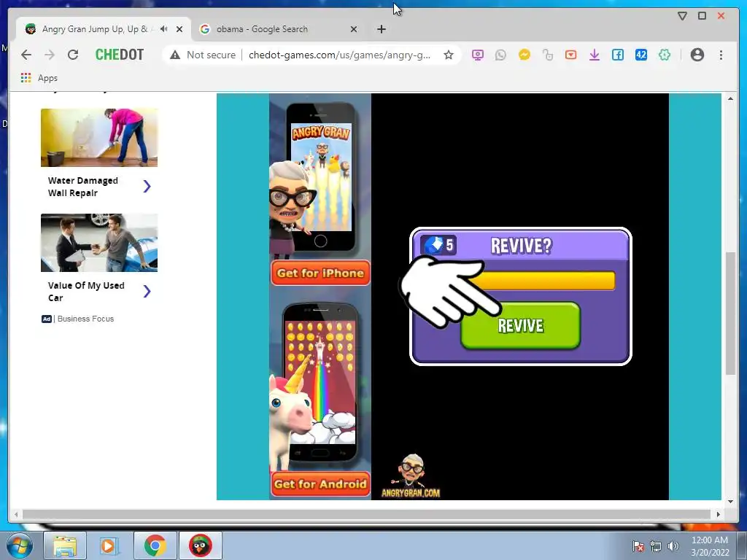Click the vertical scrollbar thumb
This screenshot has height=560, width=747.
(730, 314)
